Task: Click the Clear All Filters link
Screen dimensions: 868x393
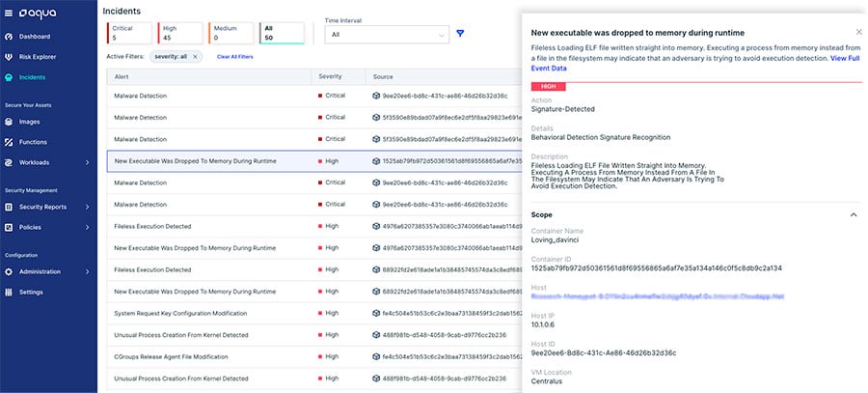Action: click(235, 57)
